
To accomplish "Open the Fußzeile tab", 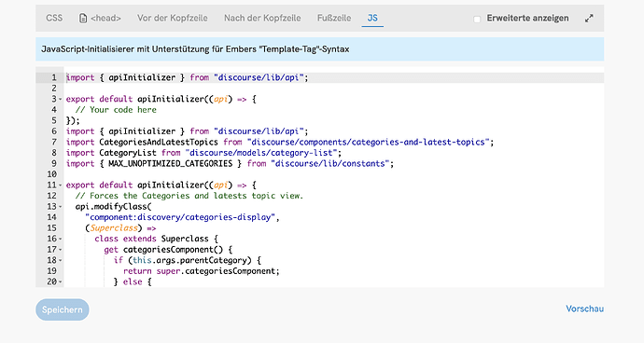I will click(x=334, y=18).
